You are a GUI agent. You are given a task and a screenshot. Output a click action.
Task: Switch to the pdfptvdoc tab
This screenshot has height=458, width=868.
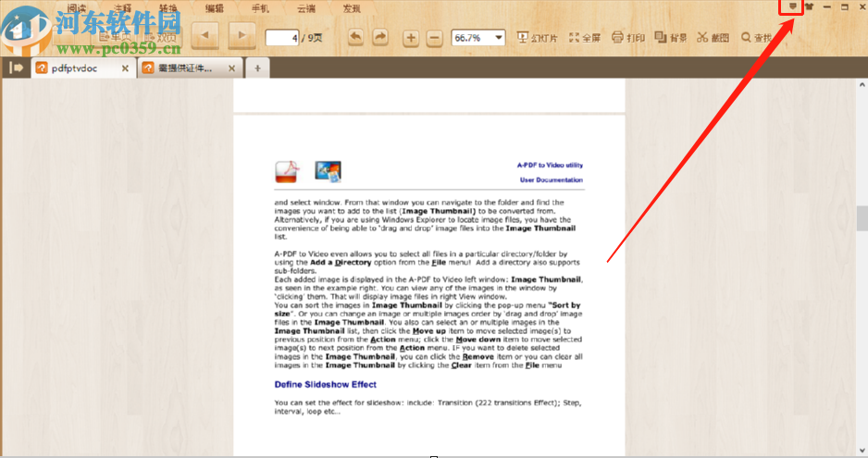pyautogui.click(x=82, y=68)
